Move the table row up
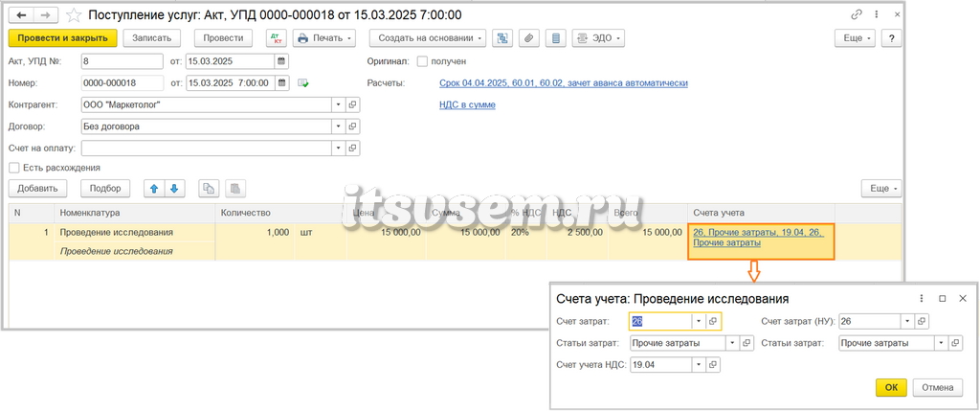The width and height of the screenshot is (980, 412). (x=154, y=189)
